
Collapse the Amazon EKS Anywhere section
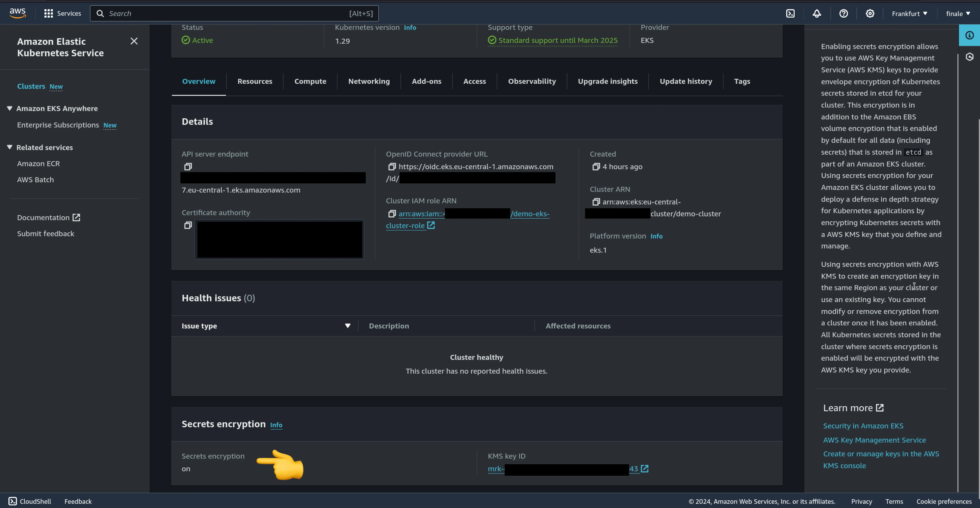pos(10,108)
